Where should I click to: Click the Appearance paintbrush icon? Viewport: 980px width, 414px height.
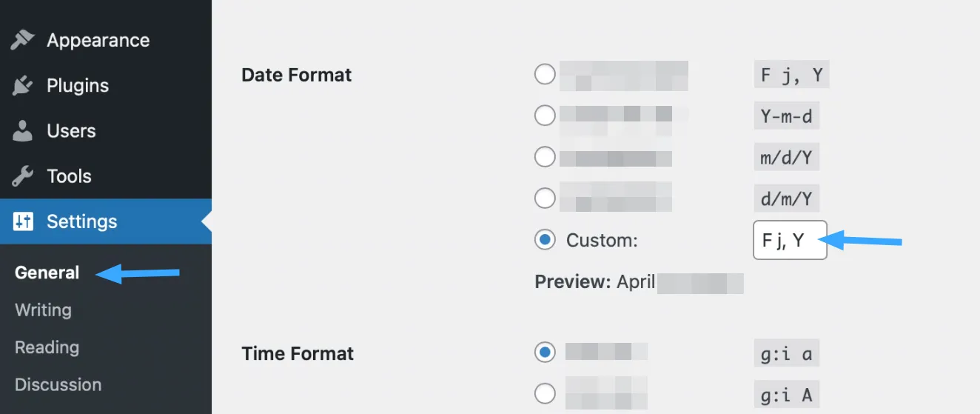tap(23, 41)
